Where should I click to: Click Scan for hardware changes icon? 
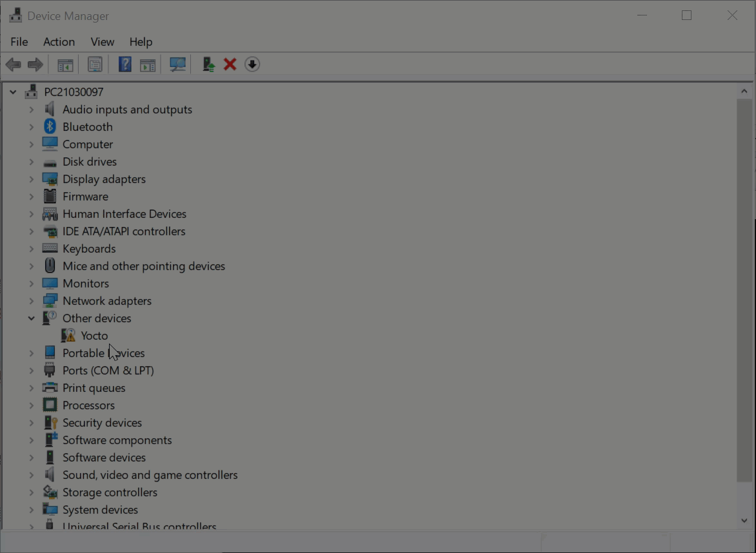(177, 64)
